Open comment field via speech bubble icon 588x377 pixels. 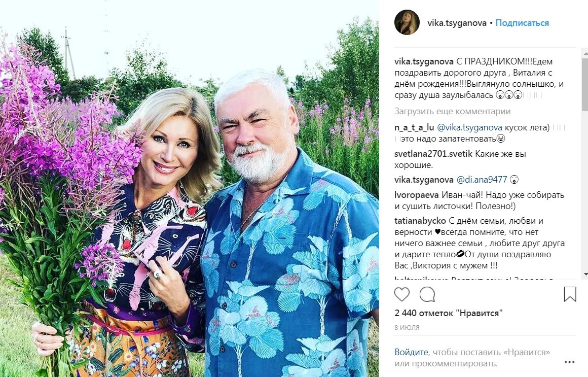427,294
